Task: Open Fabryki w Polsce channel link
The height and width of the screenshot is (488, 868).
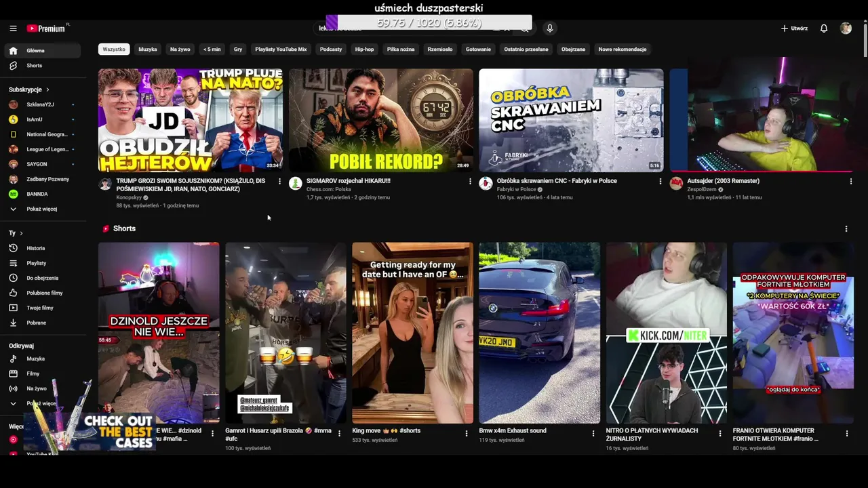Action: click(x=517, y=189)
